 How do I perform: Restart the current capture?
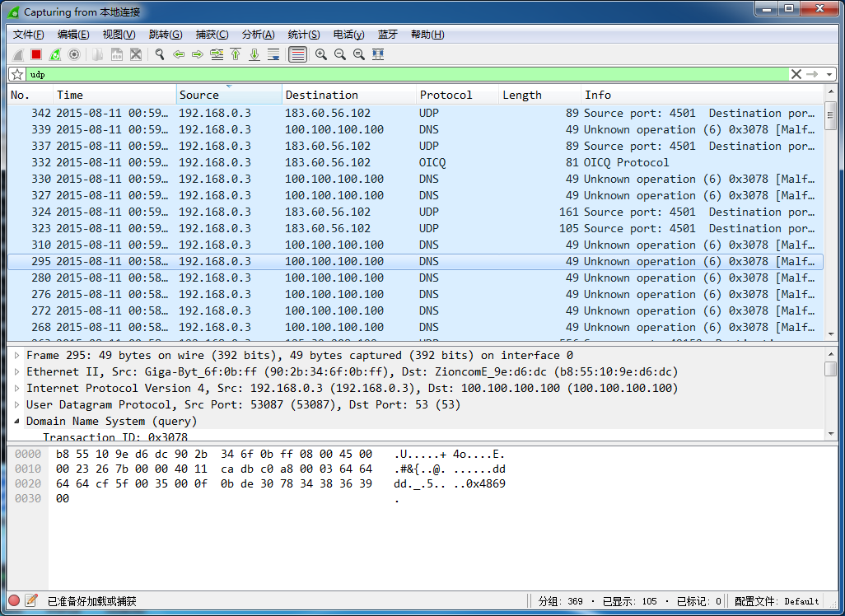(55, 54)
